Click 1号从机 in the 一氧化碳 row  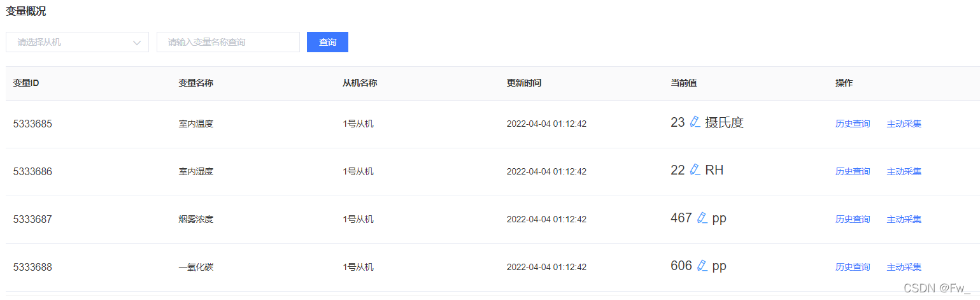(358, 267)
